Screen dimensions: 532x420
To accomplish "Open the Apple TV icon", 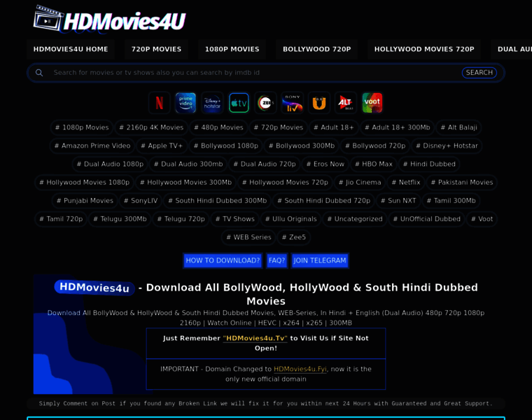I will point(239,102).
